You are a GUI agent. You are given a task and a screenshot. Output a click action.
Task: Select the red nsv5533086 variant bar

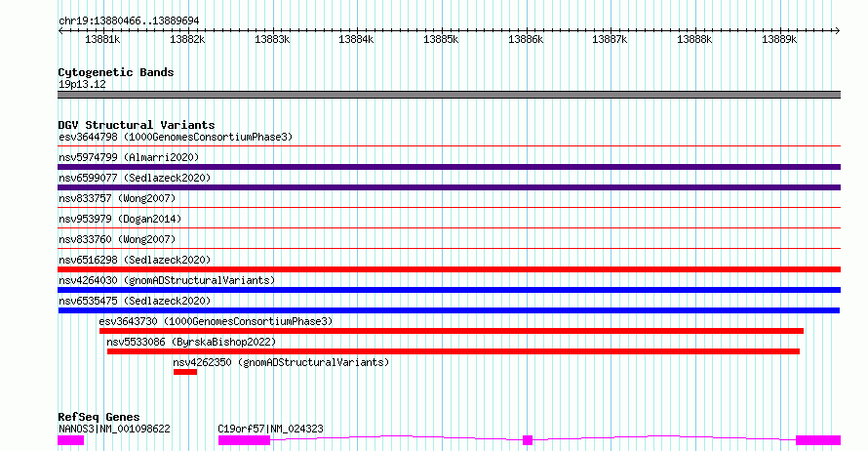click(x=454, y=351)
